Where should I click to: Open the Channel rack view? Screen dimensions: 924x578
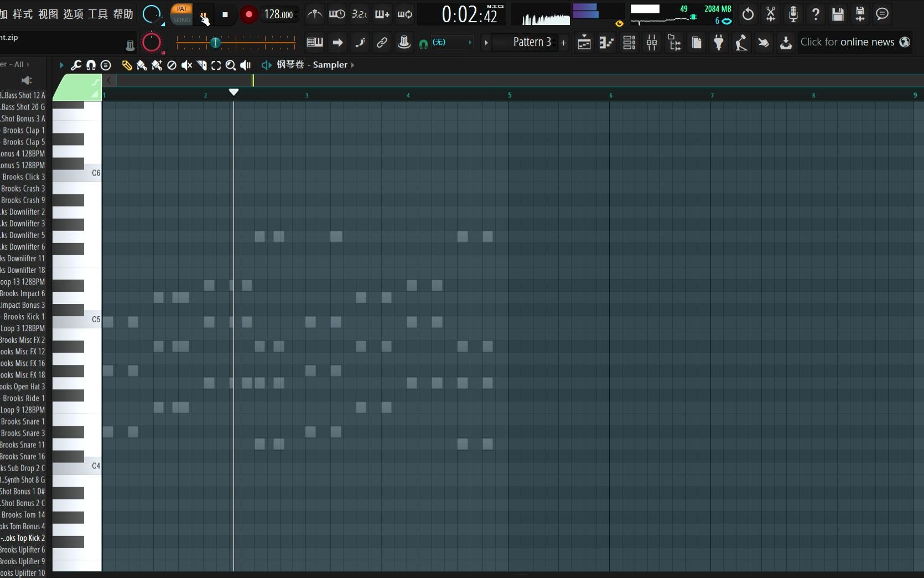point(629,42)
